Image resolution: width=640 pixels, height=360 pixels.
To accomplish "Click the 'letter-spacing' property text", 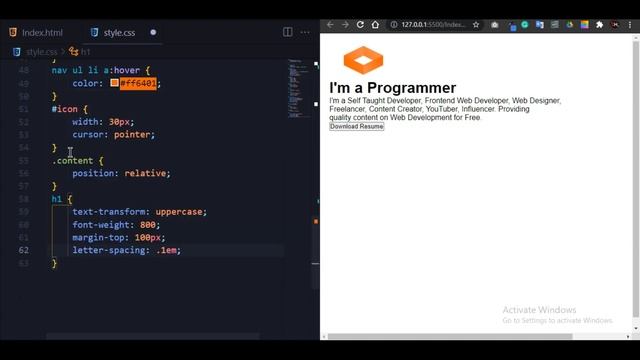I will coord(109,250).
